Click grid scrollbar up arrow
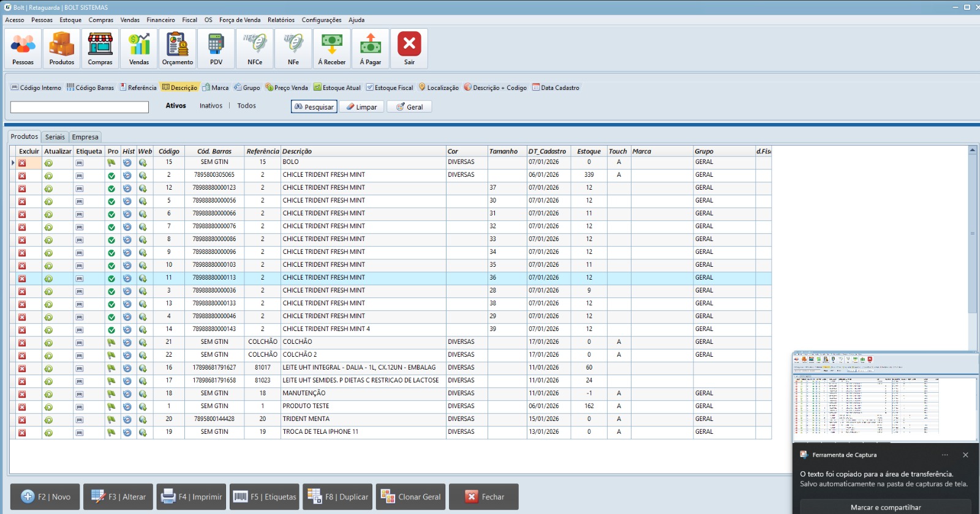 pos(972,150)
